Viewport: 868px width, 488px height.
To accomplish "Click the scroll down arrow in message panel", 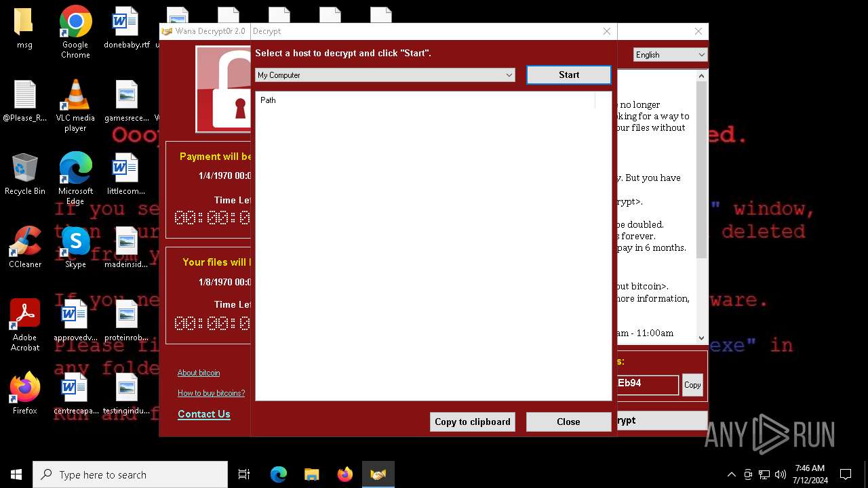I will coord(702,338).
